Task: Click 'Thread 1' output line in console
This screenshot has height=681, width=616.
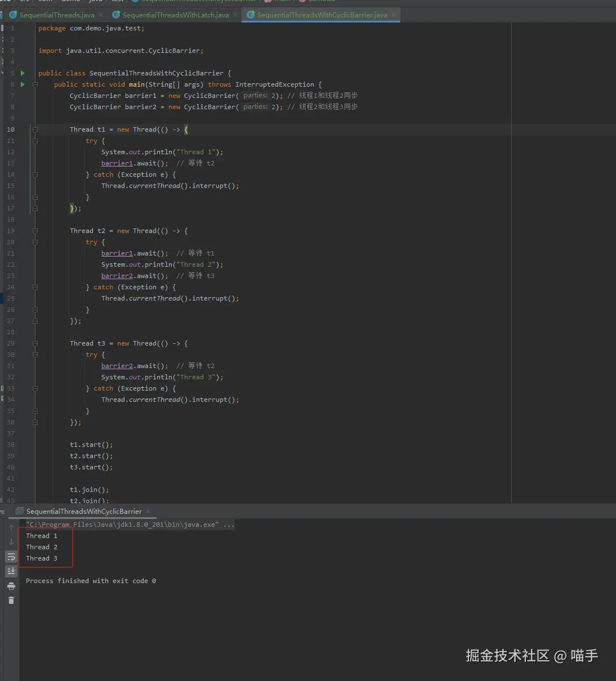Action: pyautogui.click(x=42, y=536)
